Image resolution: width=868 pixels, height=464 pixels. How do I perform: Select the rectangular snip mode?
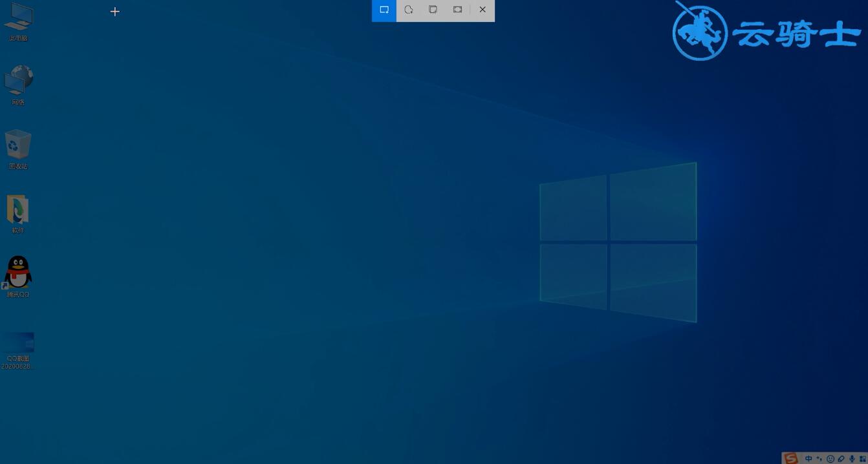point(384,10)
